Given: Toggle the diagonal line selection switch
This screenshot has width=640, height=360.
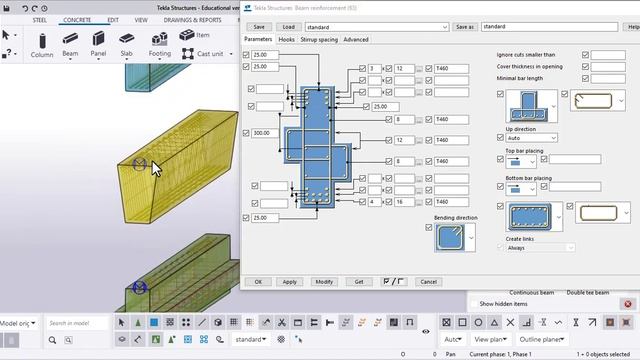Looking at the screenshot, I should point(202,322).
